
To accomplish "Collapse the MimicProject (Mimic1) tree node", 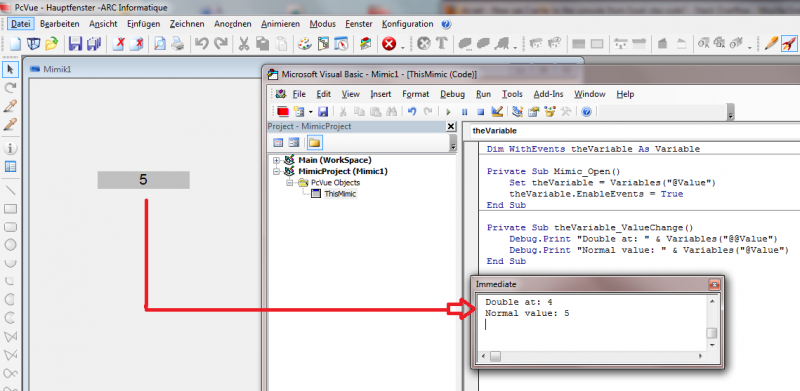I will point(277,172).
